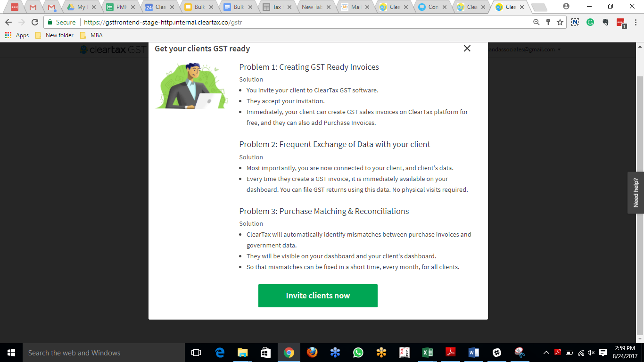
Task: Open Slack from the taskbar
Action: tap(497, 353)
